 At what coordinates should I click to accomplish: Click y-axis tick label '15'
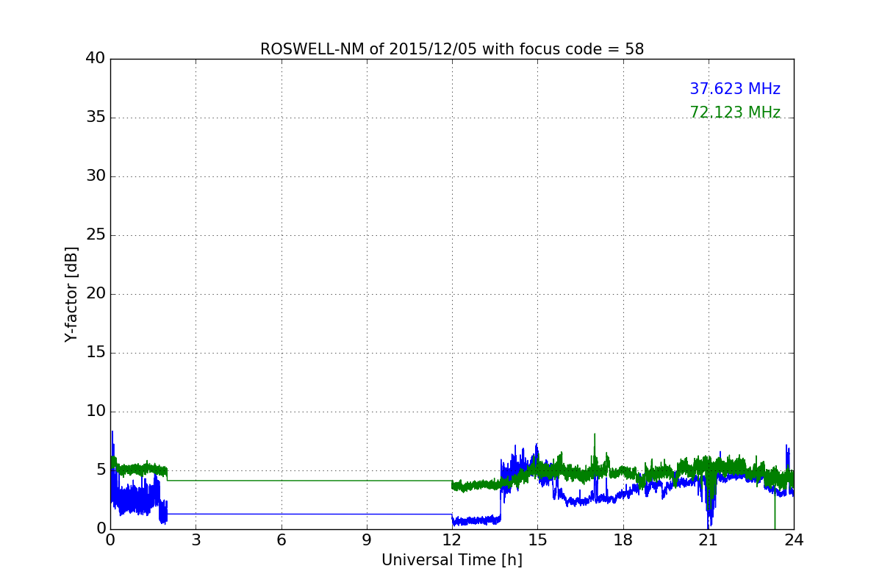96,353
